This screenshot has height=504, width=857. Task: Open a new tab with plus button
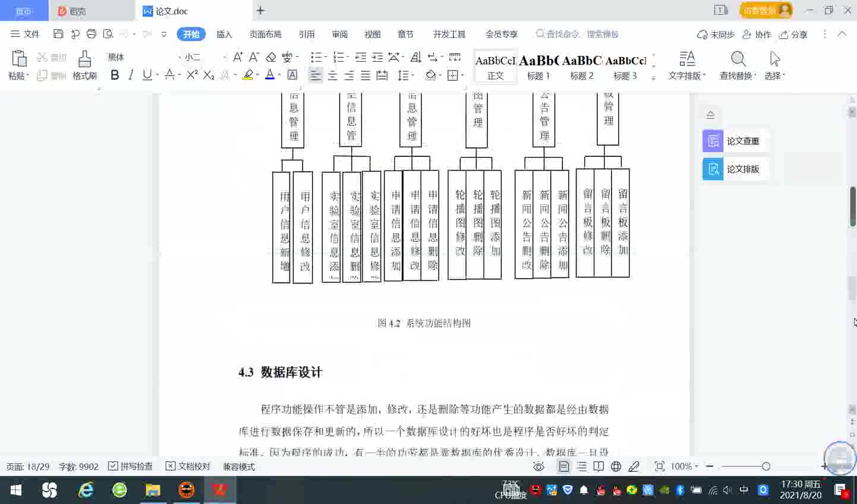pos(260,11)
